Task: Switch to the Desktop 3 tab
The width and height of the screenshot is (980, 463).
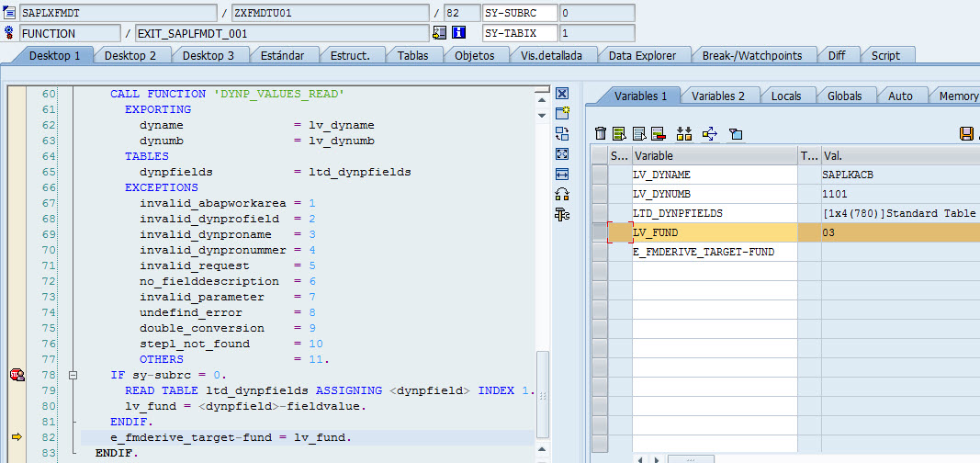Action: pos(208,56)
